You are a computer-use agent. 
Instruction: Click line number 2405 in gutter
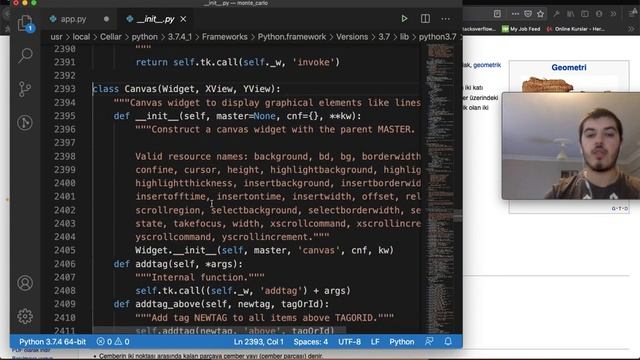[x=64, y=250]
